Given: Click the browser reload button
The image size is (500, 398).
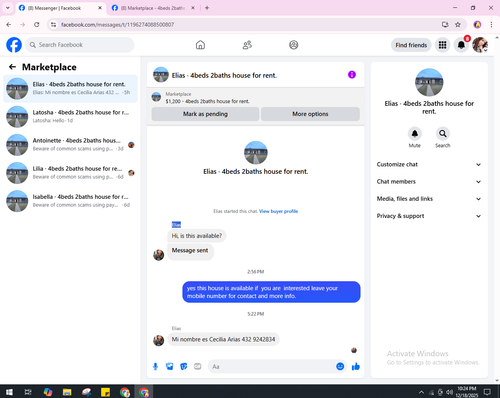Looking at the screenshot, I should pyautogui.click(x=37, y=25).
